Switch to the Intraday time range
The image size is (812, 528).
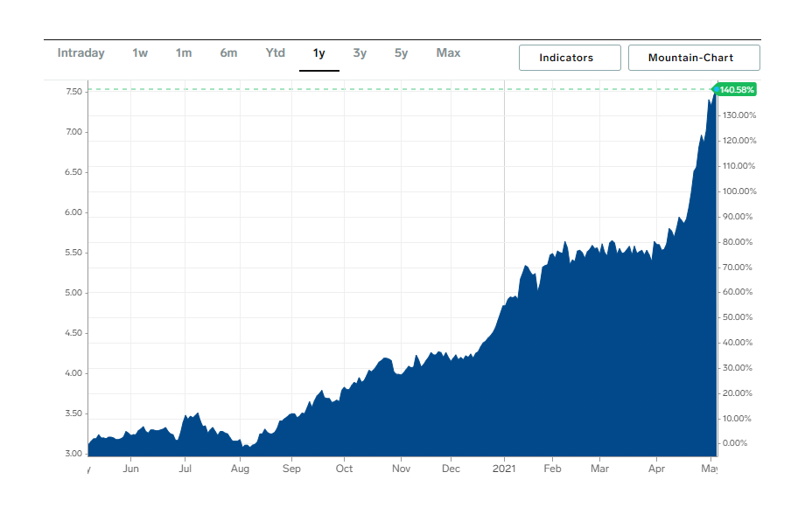[x=80, y=53]
